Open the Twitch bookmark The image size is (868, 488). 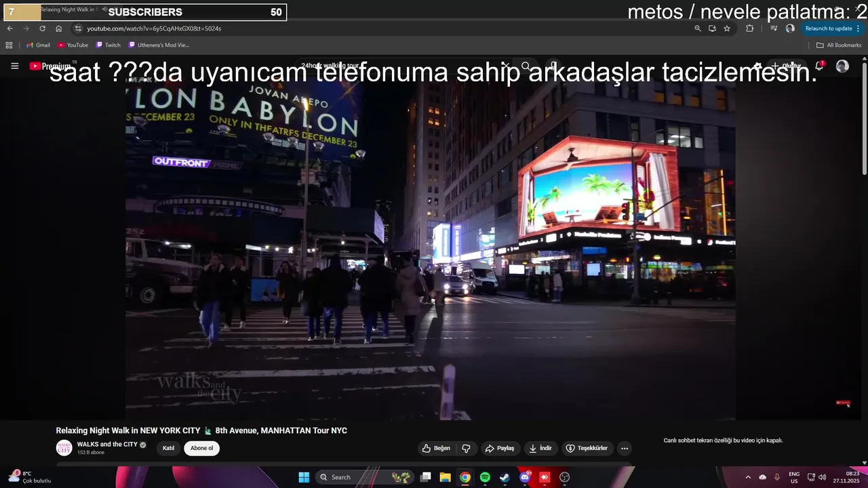[108, 45]
